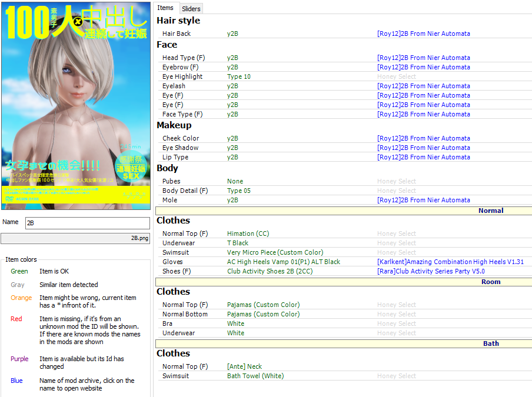Select the "Bath Towel (White)" item
The image size is (532, 397).
click(255, 376)
